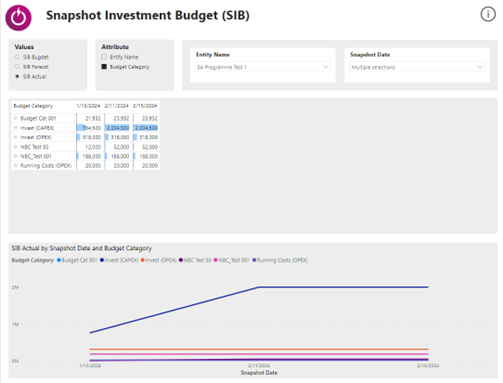
Task: Expand the Budget Cat 001 row
Action: click(x=16, y=118)
